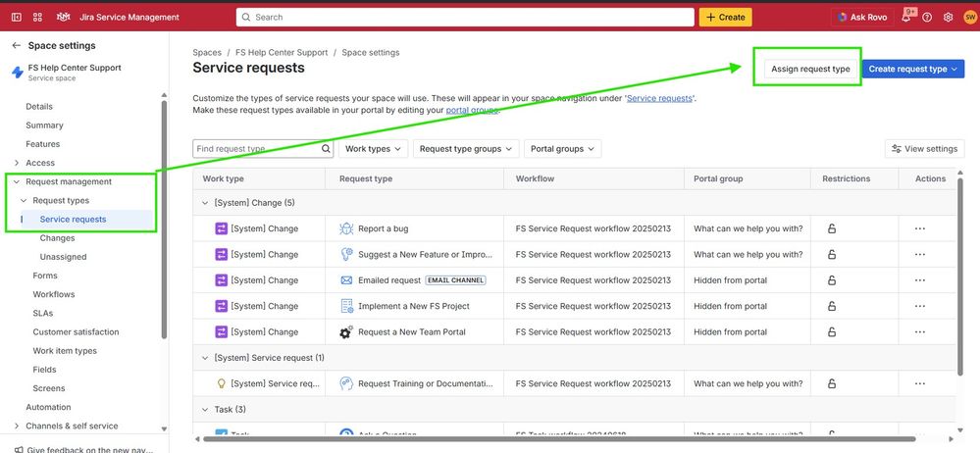Open the SW profile avatar
Screen dimensions: 980x453
(970, 18)
